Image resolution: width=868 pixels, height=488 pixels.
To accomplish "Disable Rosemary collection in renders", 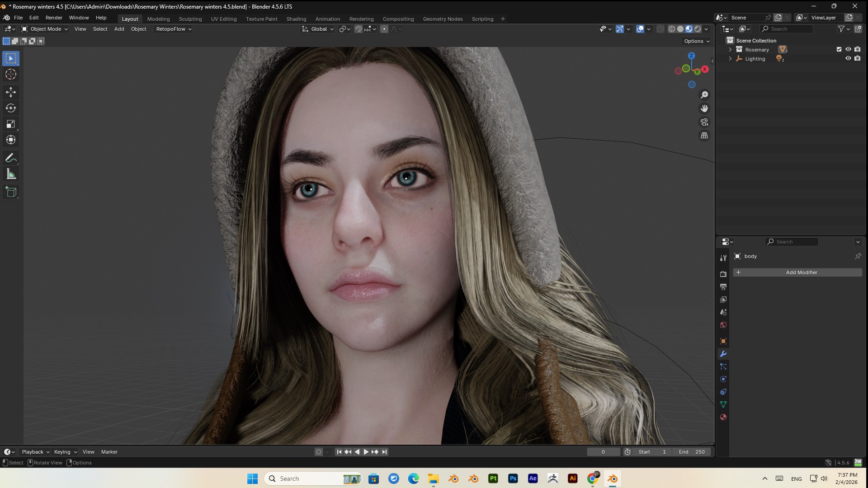I will point(858,49).
